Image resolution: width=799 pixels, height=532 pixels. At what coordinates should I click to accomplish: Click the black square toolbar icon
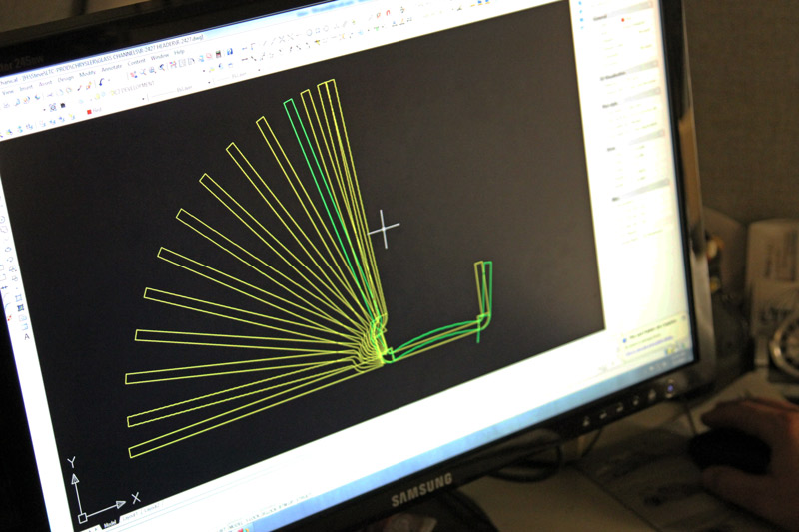tap(63, 106)
